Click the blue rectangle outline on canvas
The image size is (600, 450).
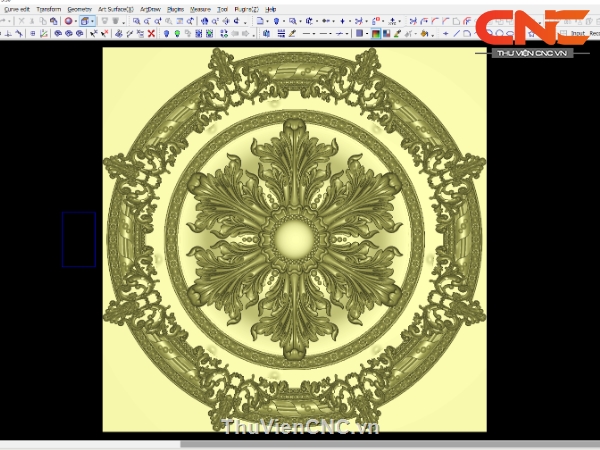78,239
